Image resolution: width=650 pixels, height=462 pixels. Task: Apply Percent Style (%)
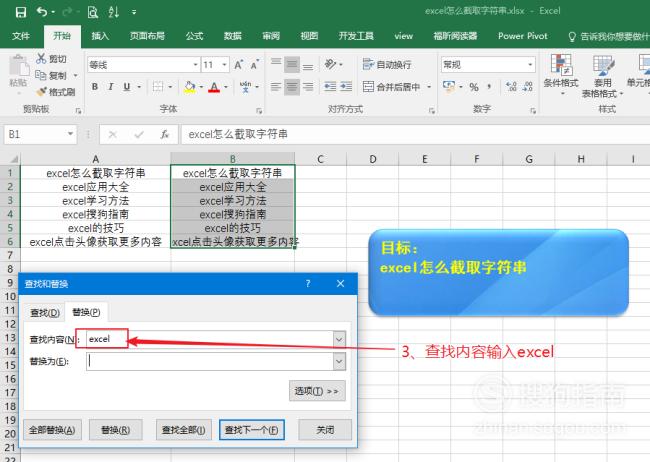point(474,87)
